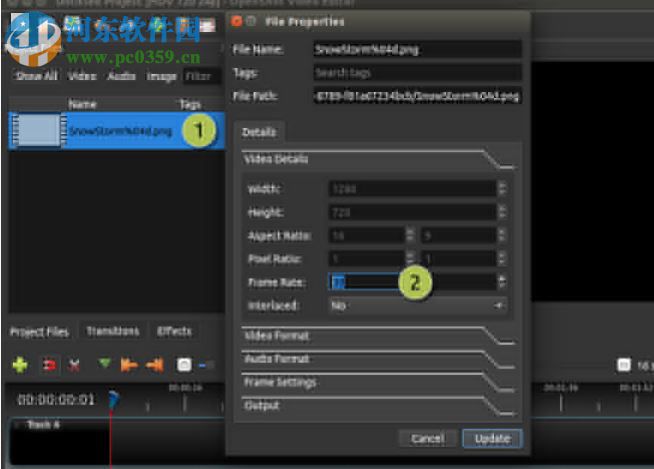Click the blue zoom-out minus icon
This screenshot has width=654, height=469.
[203, 366]
